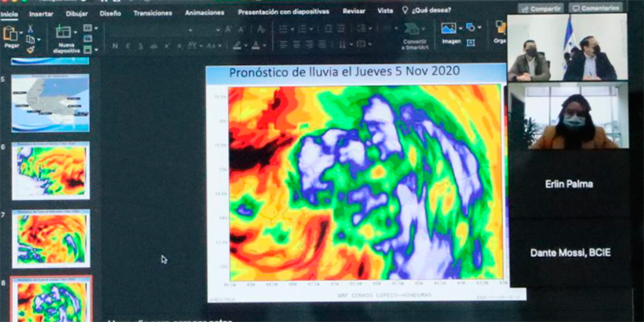The image size is (644, 322).
Task: Toggle align right paragraph
Action: pyautogui.click(x=309, y=45)
